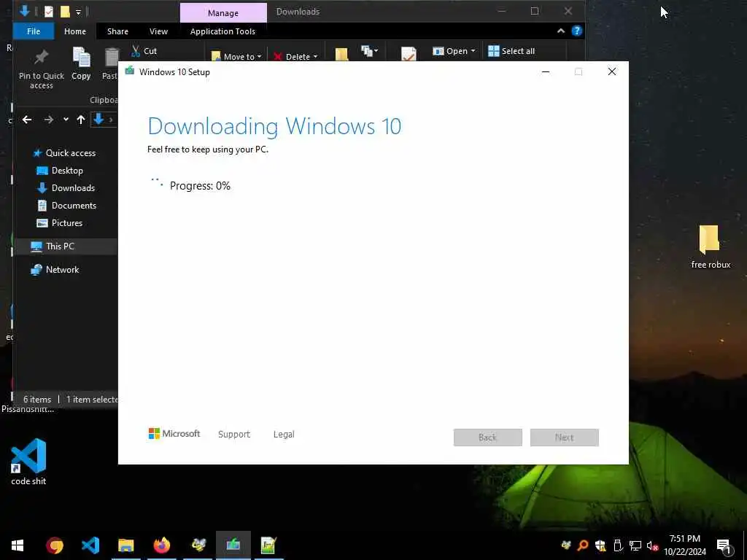Click the Back arrow in File Explorer navigation
Screen dimensions: 747x560
pos(27,120)
